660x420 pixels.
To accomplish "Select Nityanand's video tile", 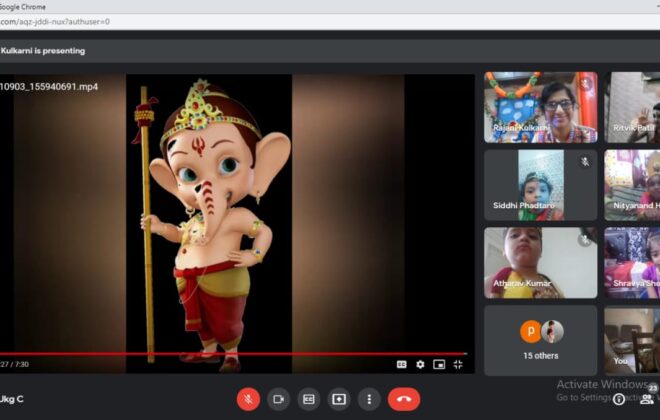I will (x=632, y=185).
